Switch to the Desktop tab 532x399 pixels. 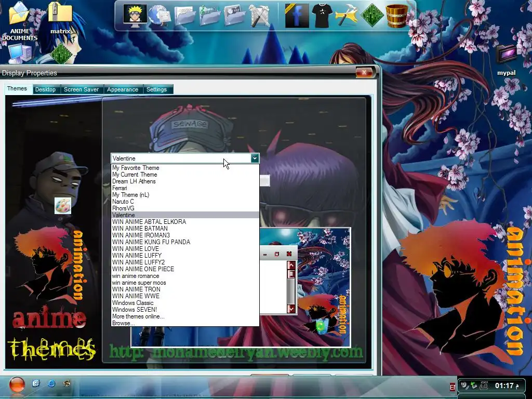[46, 89]
